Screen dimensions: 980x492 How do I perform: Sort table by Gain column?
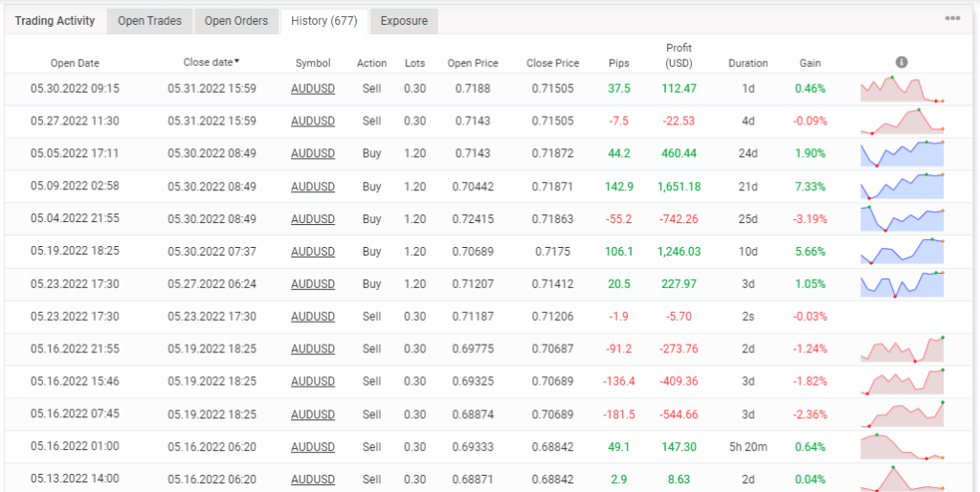point(810,63)
